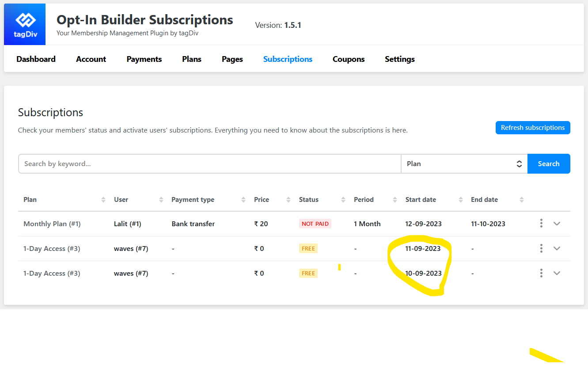Click start date 10-09-2023

pos(424,273)
